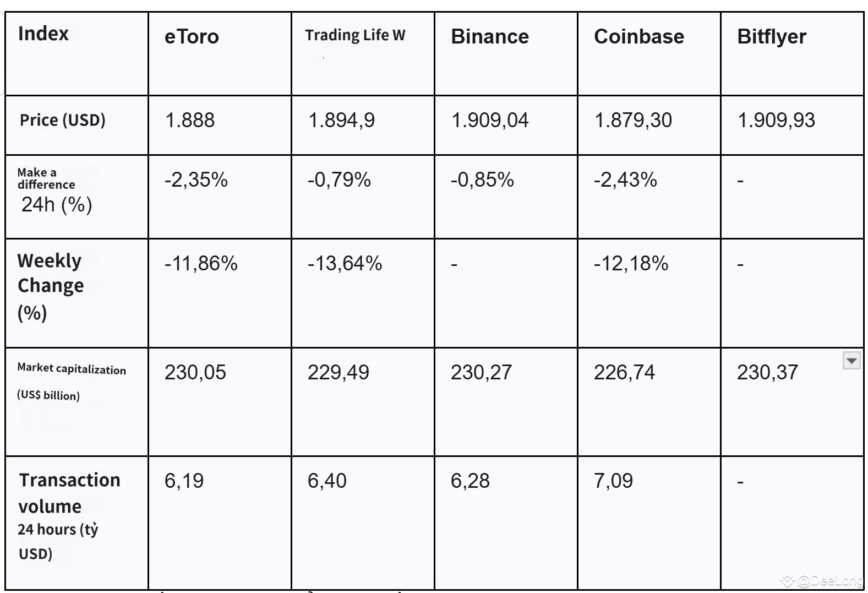Click eToro transaction volume 6,19

(184, 481)
